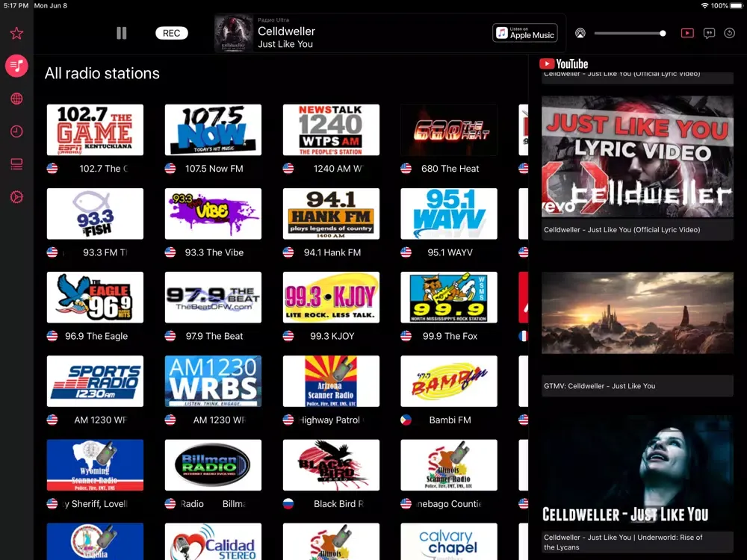Screen dimensions: 747x560
Task: Click the 97.9 The Beat label
Action: [x=214, y=336]
